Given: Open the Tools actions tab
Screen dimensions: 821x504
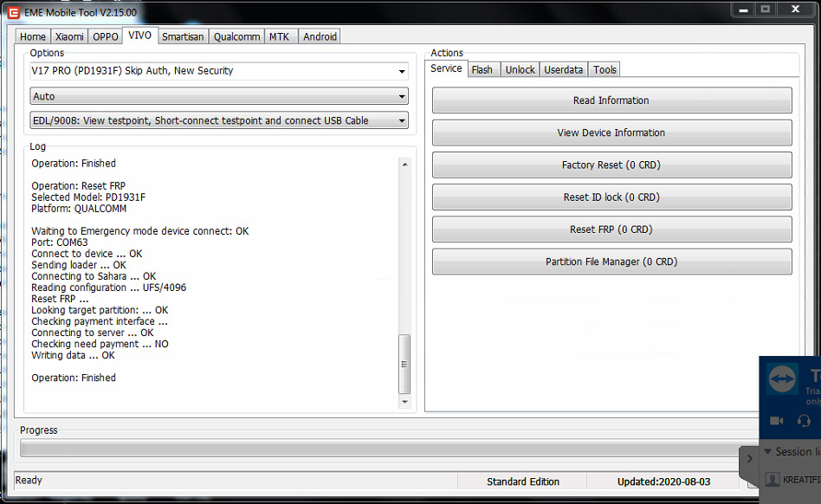Looking at the screenshot, I should (x=604, y=69).
